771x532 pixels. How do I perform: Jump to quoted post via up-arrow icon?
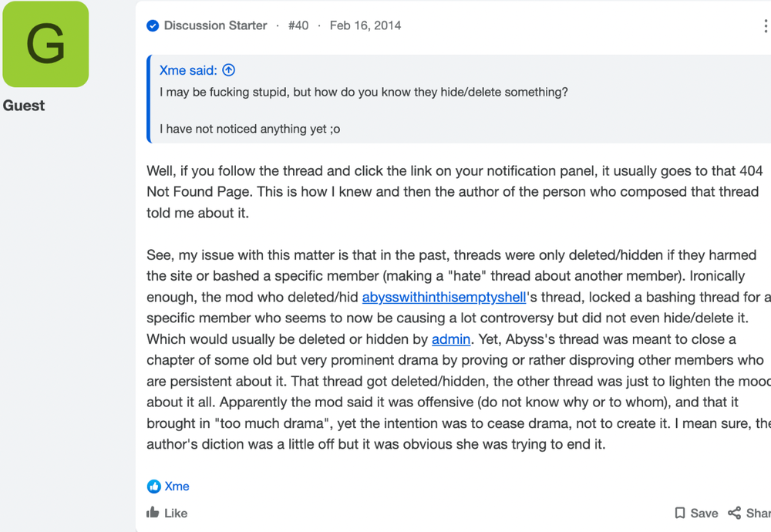tap(229, 70)
